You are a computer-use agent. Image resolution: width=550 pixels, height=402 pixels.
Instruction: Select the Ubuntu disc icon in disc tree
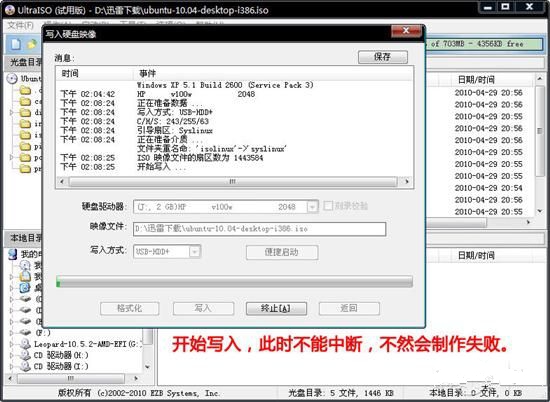[12, 79]
